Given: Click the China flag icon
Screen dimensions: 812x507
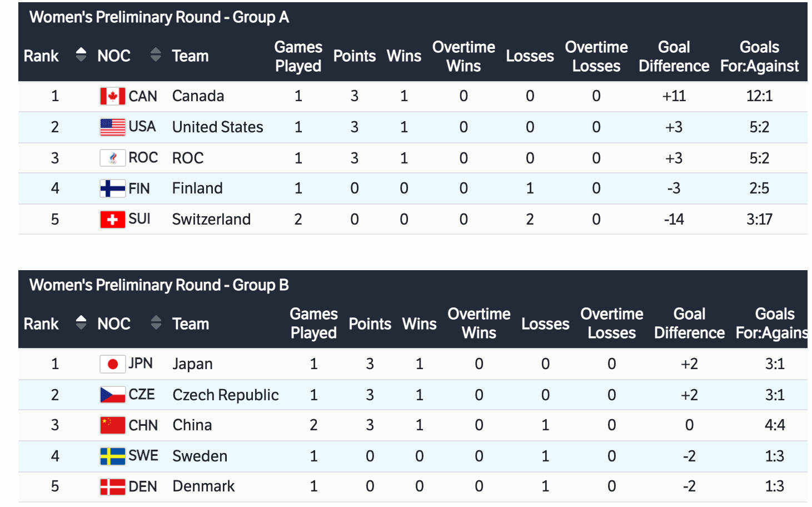Looking at the screenshot, I should coord(112,425).
